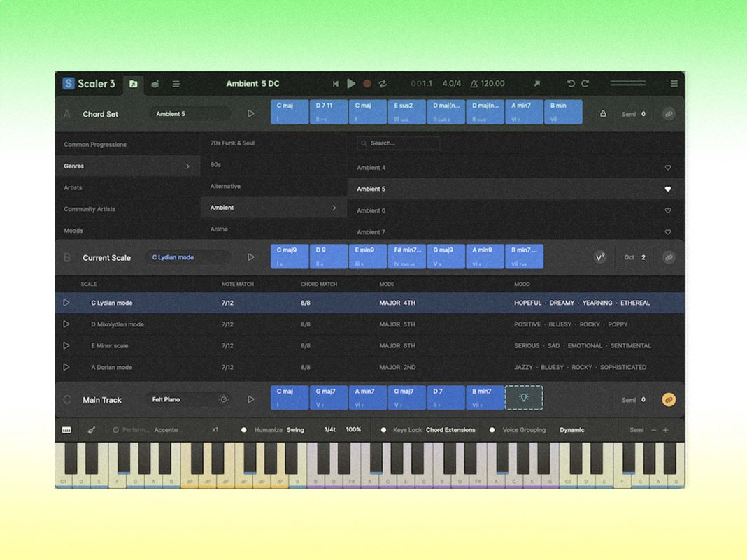The height and width of the screenshot is (560, 747).
Task: Click the G maj9 chord pad
Action: point(446,257)
